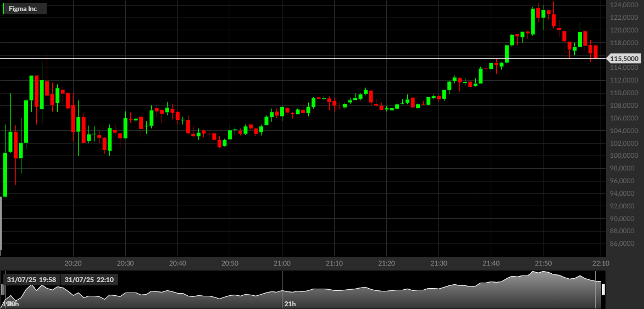Select the right range handle of the navigator
Viewport: 644px width, 309px height.
click(603, 290)
